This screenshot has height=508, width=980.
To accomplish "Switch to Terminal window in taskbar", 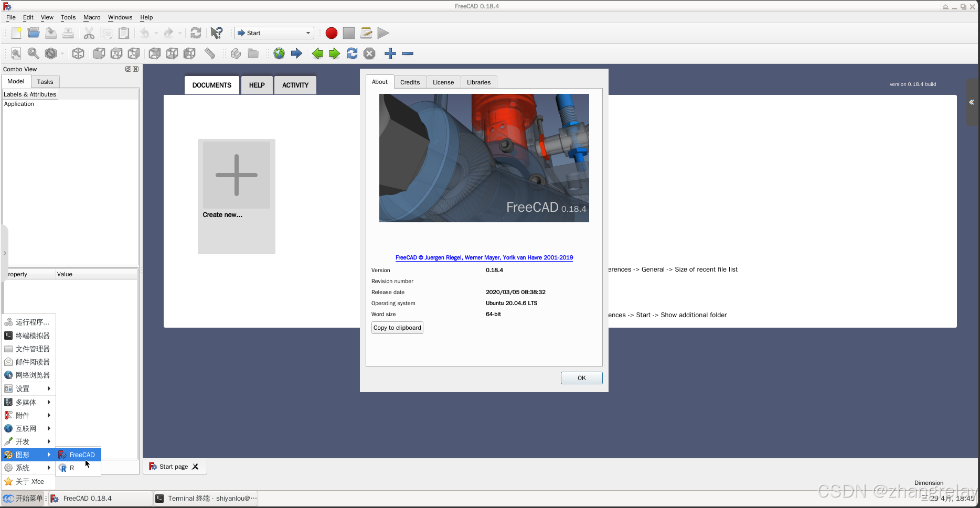I will (x=206, y=499).
